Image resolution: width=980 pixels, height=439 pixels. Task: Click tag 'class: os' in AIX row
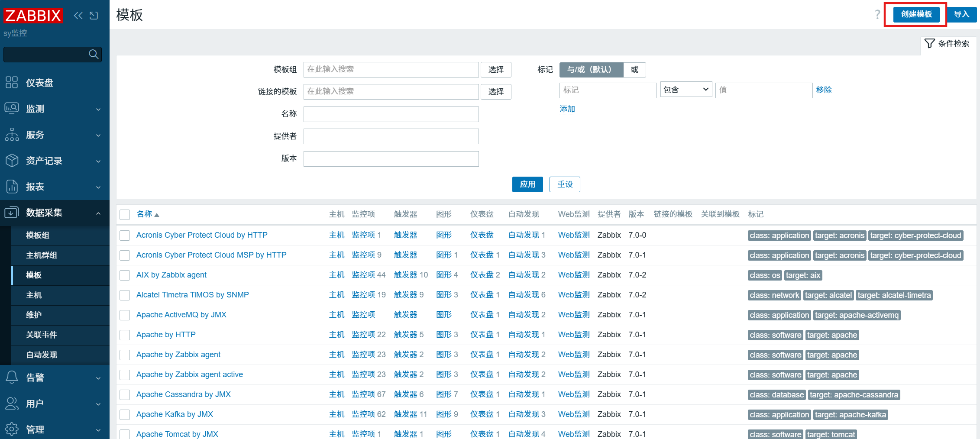pos(765,275)
